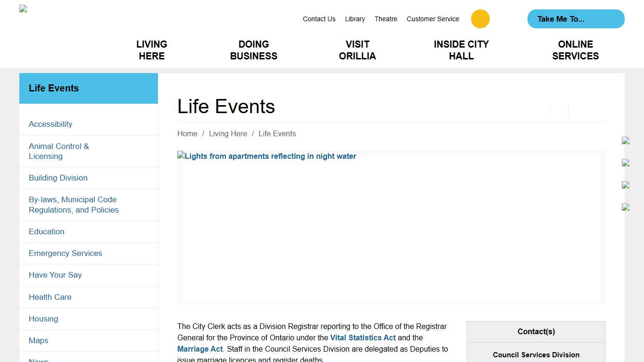Click the Life Events sidebar header
This screenshot has height=362, width=644.
(54, 88)
